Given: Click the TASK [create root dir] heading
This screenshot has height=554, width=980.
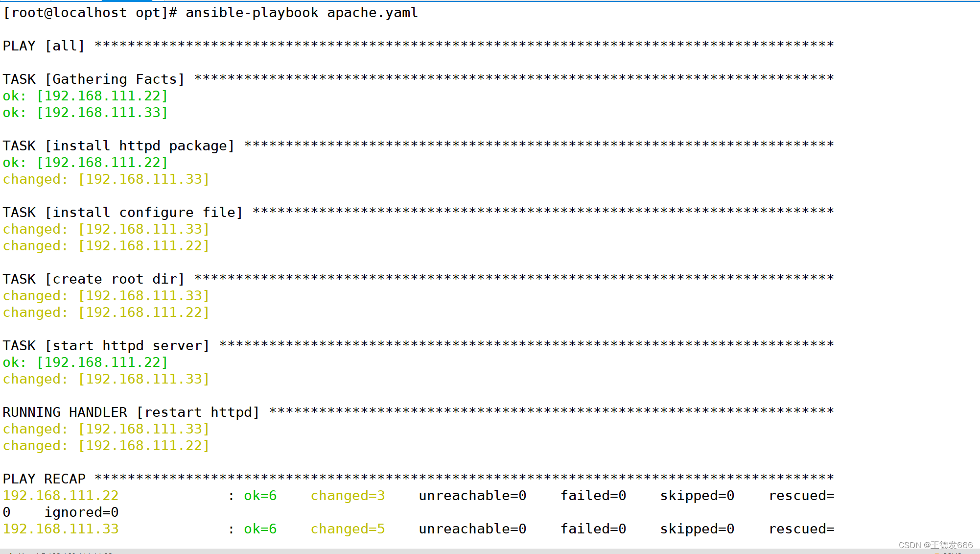Looking at the screenshot, I should (x=93, y=279).
